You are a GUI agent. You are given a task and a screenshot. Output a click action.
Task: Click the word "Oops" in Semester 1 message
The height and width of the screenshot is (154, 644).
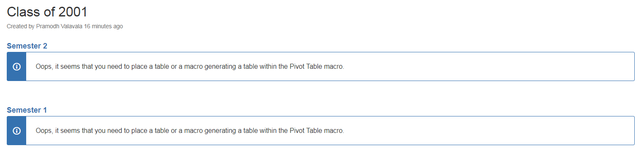tap(43, 131)
